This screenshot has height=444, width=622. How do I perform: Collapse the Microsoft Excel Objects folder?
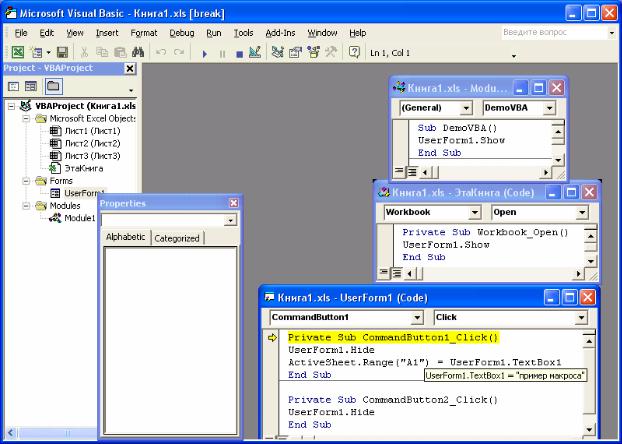26,118
